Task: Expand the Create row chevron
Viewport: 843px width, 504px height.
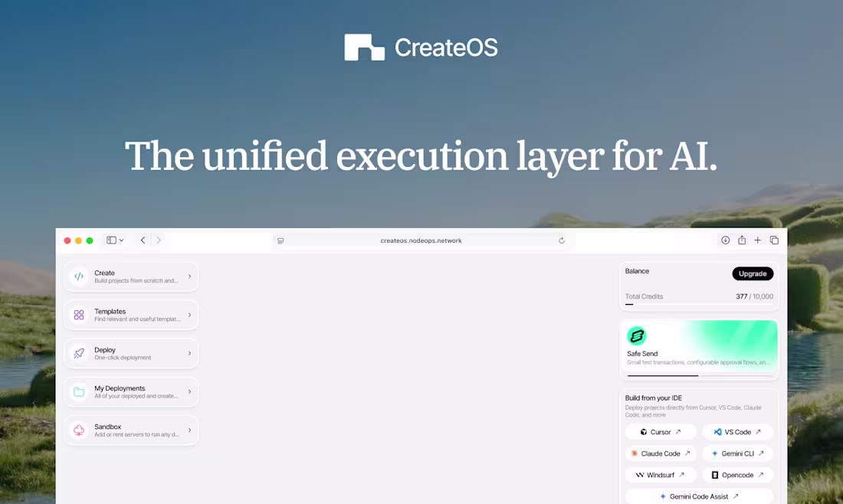Action: (x=189, y=277)
